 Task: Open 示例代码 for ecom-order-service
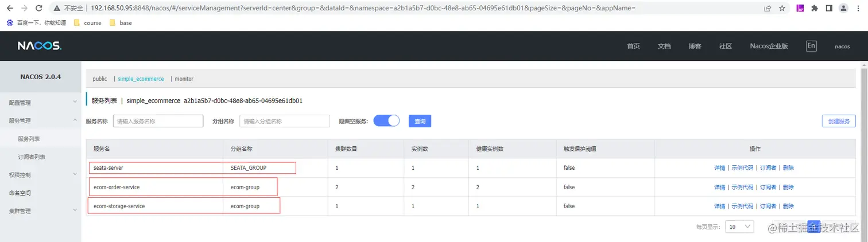[742, 187]
